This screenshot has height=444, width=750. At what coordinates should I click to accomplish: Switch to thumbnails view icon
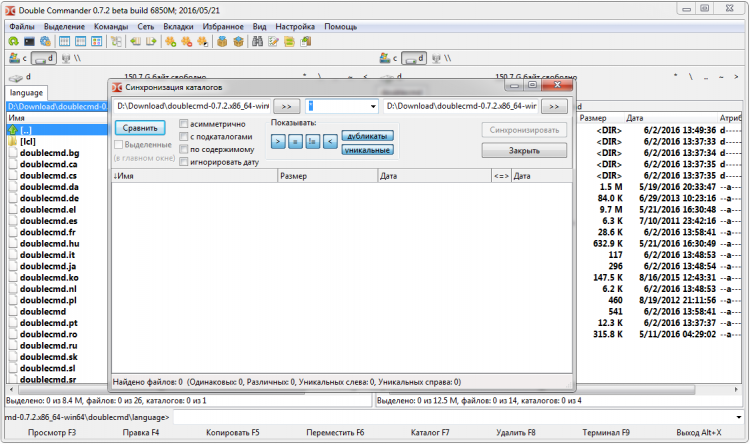coord(96,42)
